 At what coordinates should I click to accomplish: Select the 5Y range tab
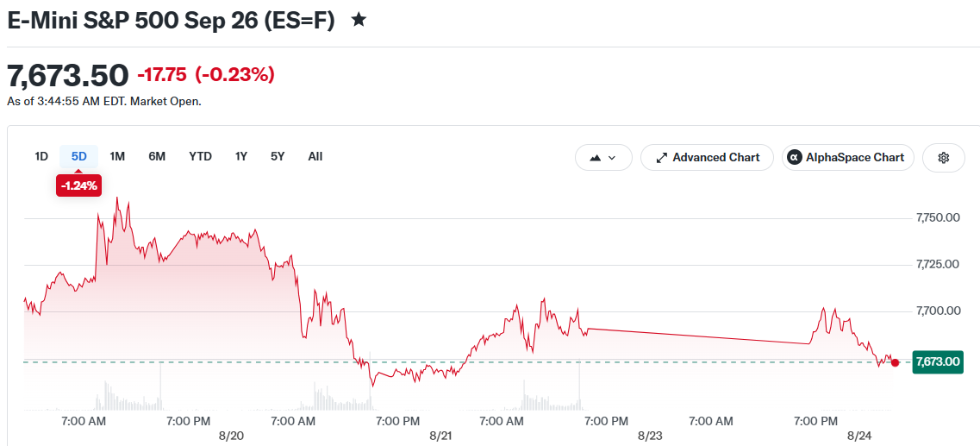click(x=278, y=156)
